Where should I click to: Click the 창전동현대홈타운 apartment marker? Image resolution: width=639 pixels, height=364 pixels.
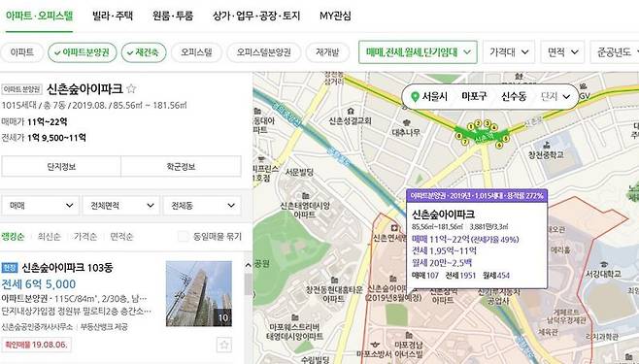[334, 281]
